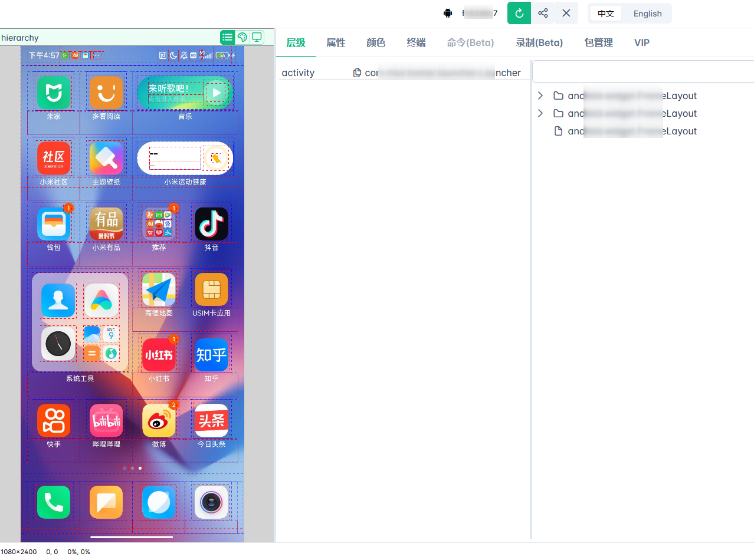Click the camera app in dock
754x560 pixels.
(x=211, y=502)
